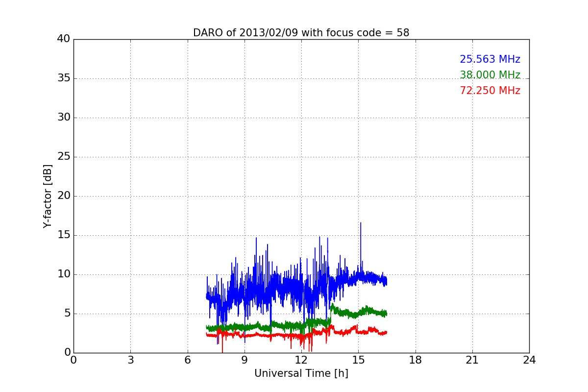The height and width of the screenshot is (392, 588).
Task: Select the blue "25.563 MHz" legend label
Action: 490,59
